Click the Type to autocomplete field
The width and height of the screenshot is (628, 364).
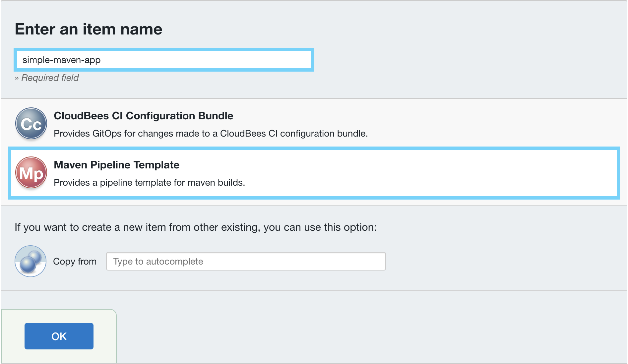pos(246,261)
